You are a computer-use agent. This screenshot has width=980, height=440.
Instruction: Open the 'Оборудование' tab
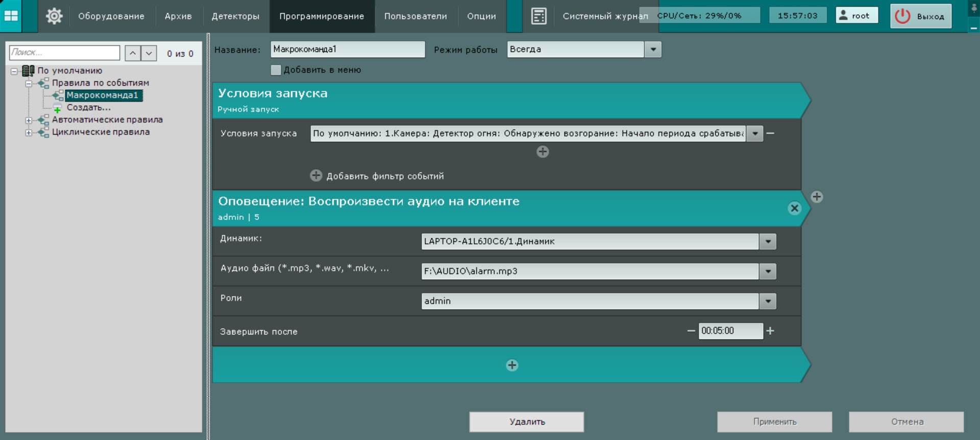pyautogui.click(x=111, y=16)
